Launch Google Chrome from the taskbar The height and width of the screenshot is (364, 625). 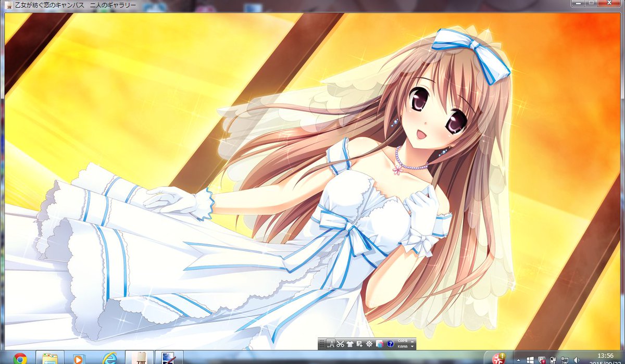click(x=20, y=358)
